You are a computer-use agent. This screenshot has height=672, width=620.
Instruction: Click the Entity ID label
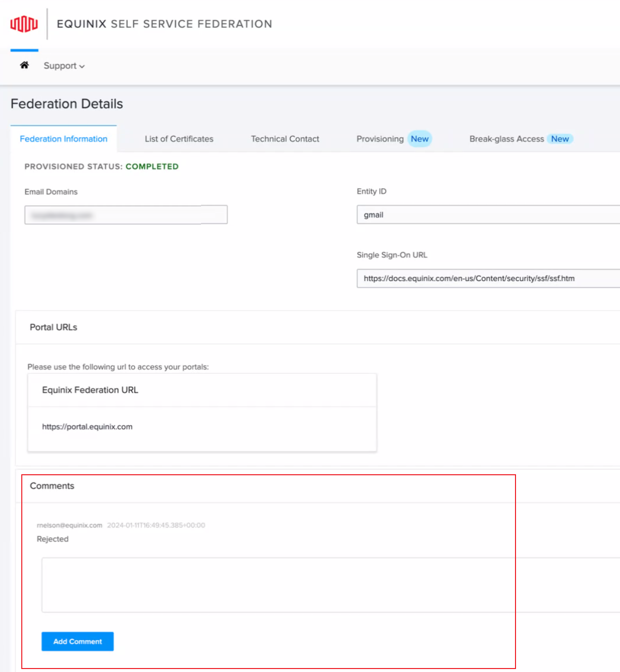coord(371,191)
